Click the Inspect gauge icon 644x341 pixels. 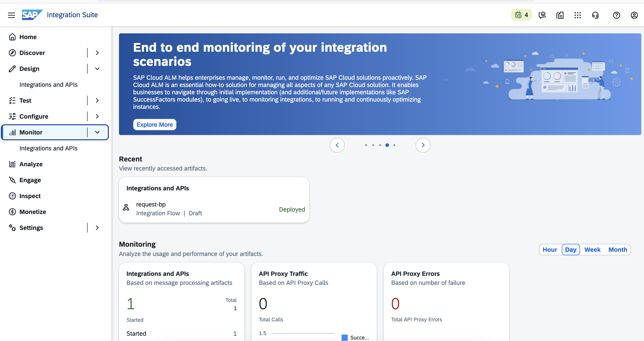pyautogui.click(x=12, y=196)
